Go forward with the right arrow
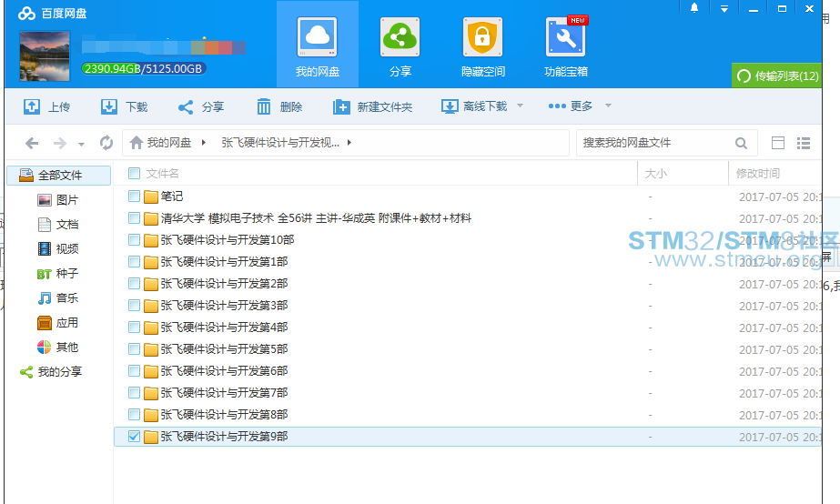Viewport: 840px width, 504px height. (60, 143)
